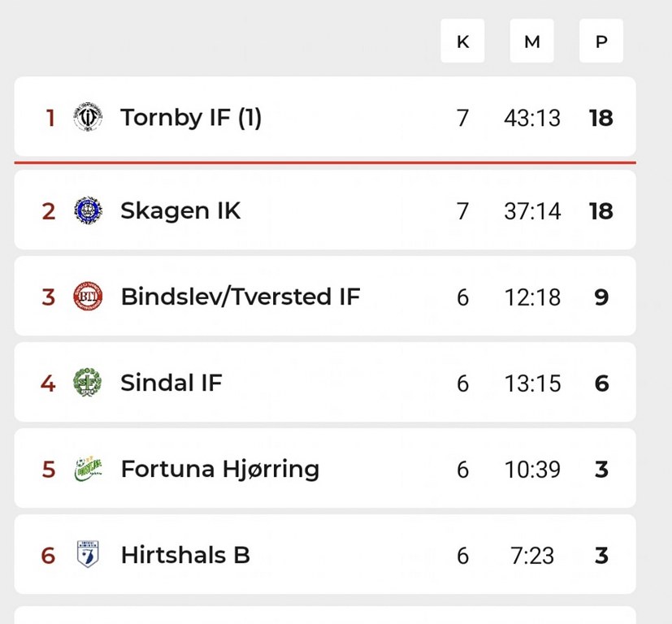Viewport: 672px width, 624px height.
Task: Click Tornby IF's 43:13 goal score
Action: (532, 119)
